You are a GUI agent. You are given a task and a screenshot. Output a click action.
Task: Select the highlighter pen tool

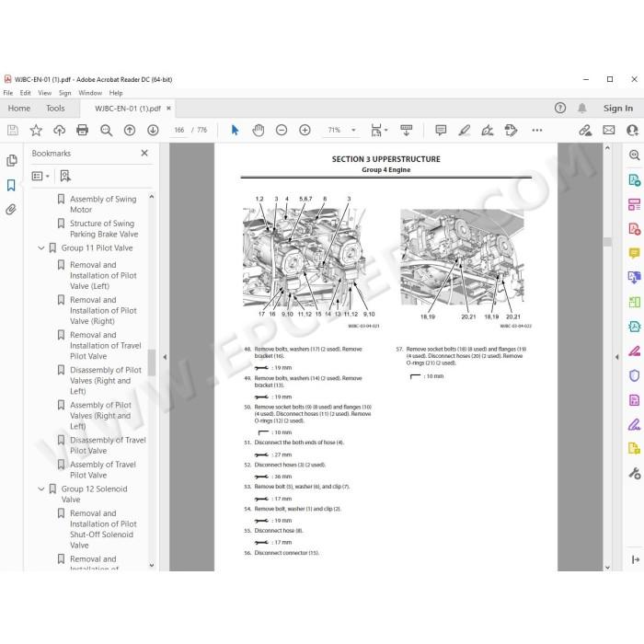pos(464,131)
